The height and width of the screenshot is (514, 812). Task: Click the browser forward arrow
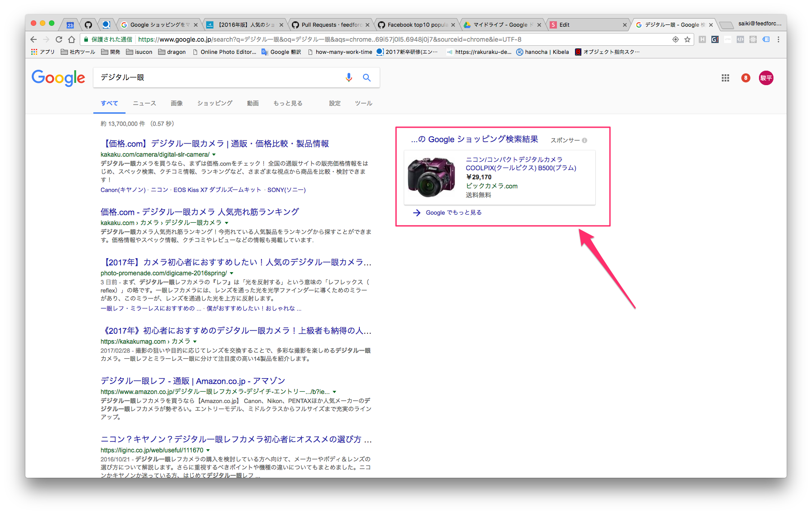pos(46,39)
